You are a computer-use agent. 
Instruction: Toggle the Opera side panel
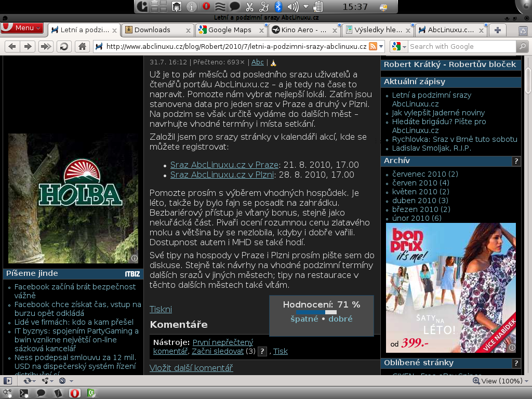(x=7, y=381)
